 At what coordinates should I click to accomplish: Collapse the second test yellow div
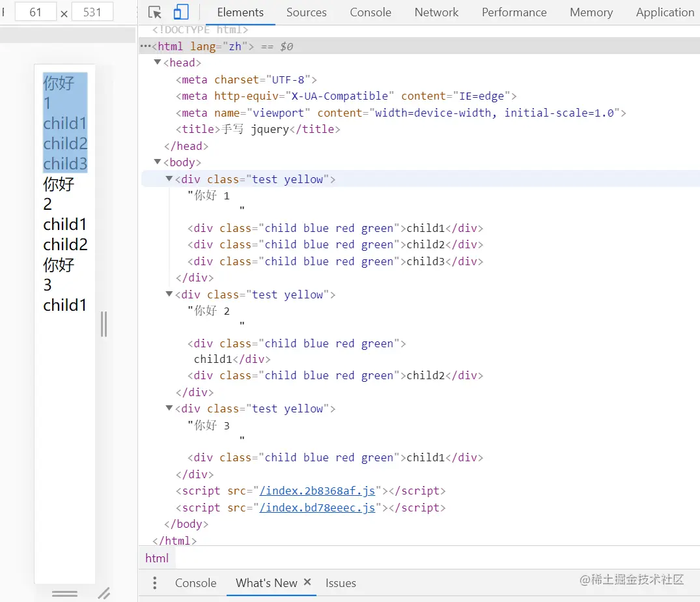[169, 294]
